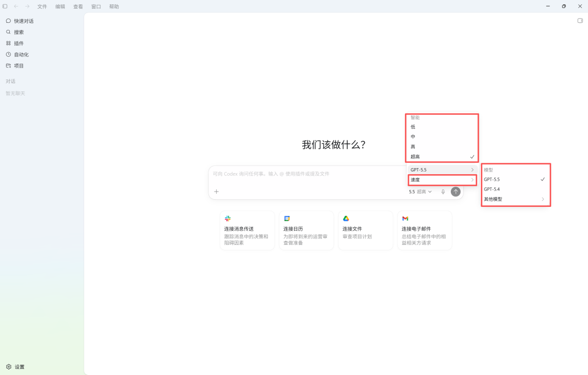The width and height of the screenshot is (588, 375).
Task: Click the 项目 folder icon
Action: (8, 66)
